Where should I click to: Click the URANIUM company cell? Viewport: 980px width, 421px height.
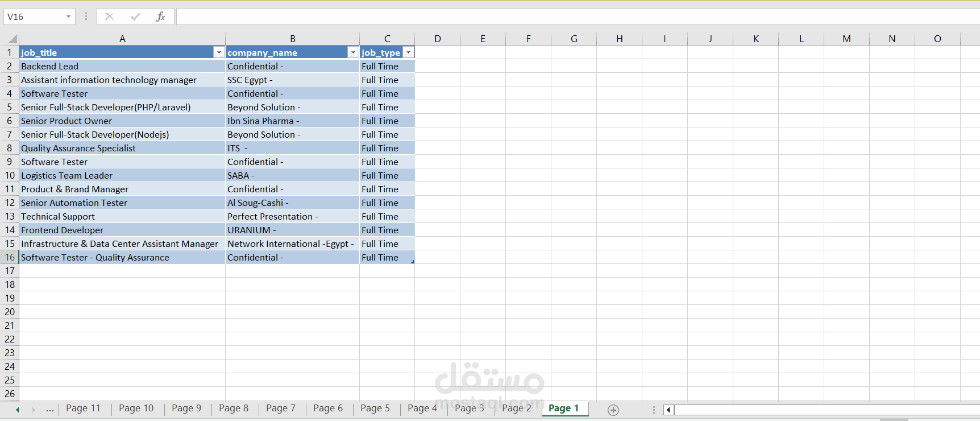coord(293,230)
